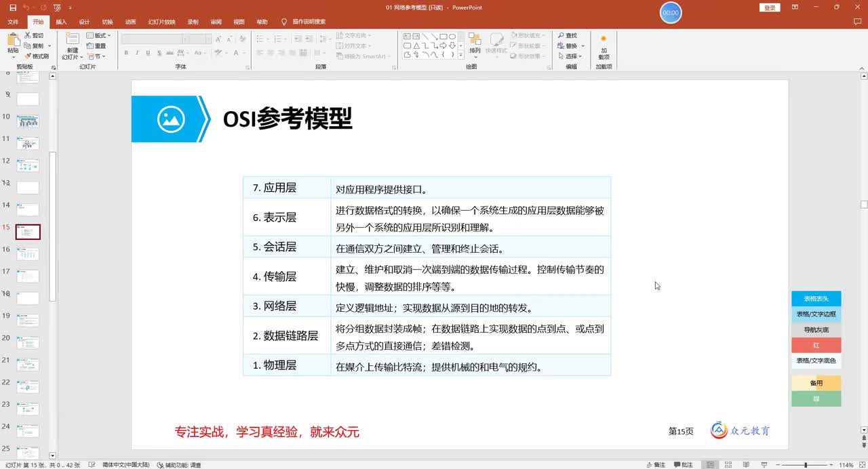
Task: Click the 备注 (Notes) status bar button
Action: pyautogui.click(x=656, y=465)
